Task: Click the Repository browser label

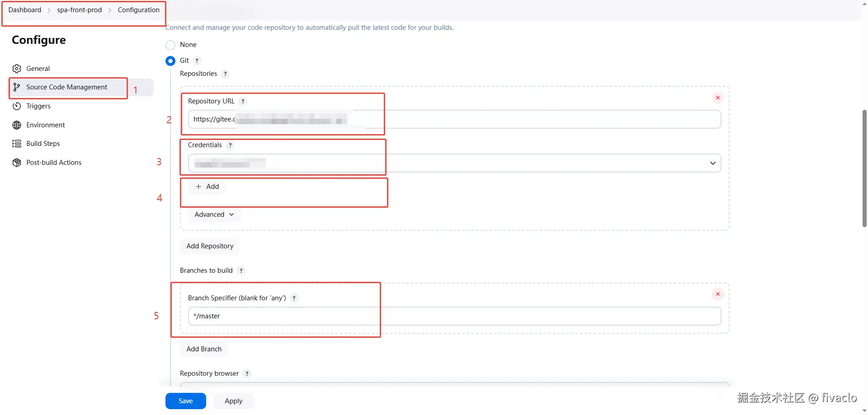Action: pyautogui.click(x=209, y=373)
